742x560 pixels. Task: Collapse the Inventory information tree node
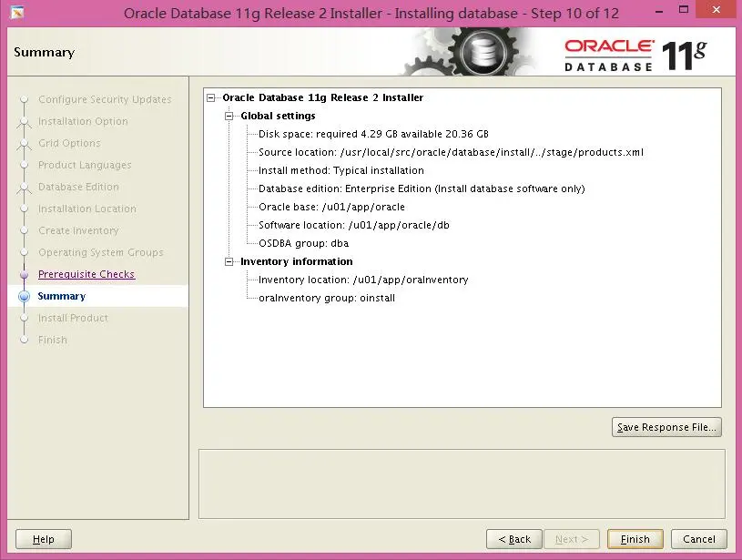coord(229,261)
